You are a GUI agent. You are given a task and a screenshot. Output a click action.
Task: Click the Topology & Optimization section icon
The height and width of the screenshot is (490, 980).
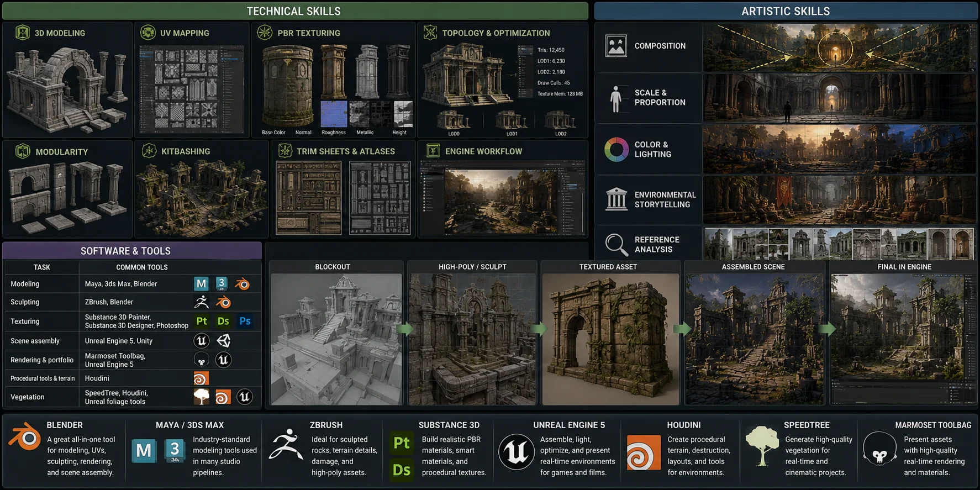430,33
